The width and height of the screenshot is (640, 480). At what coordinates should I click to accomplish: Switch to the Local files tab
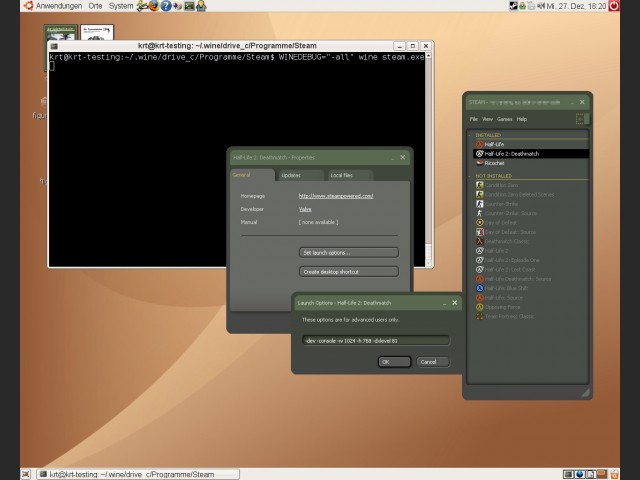coord(350,175)
